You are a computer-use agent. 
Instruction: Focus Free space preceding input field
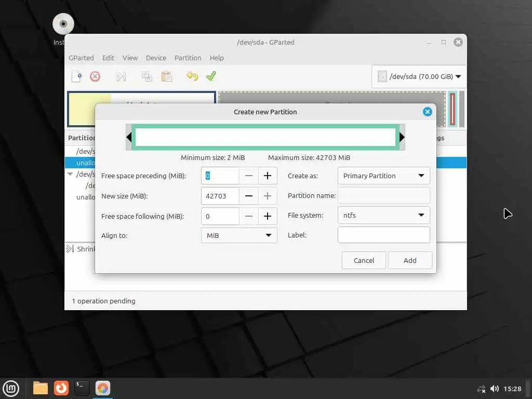[x=220, y=176]
